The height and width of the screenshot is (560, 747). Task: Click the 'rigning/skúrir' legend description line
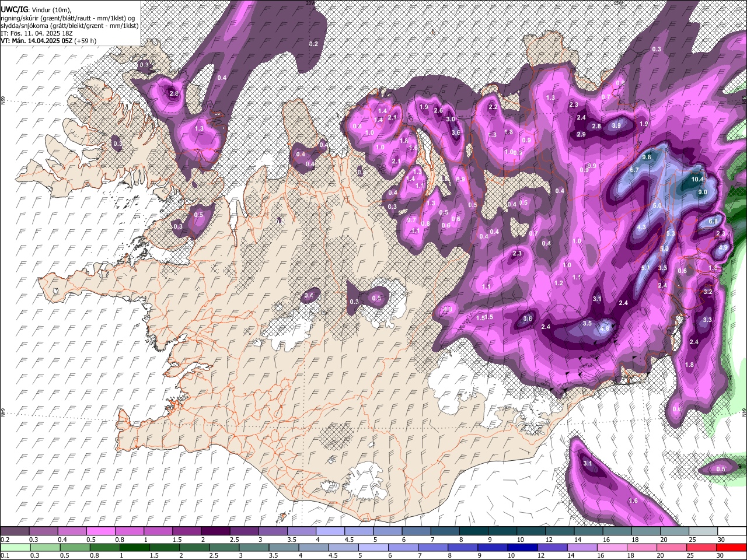click(x=68, y=18)
